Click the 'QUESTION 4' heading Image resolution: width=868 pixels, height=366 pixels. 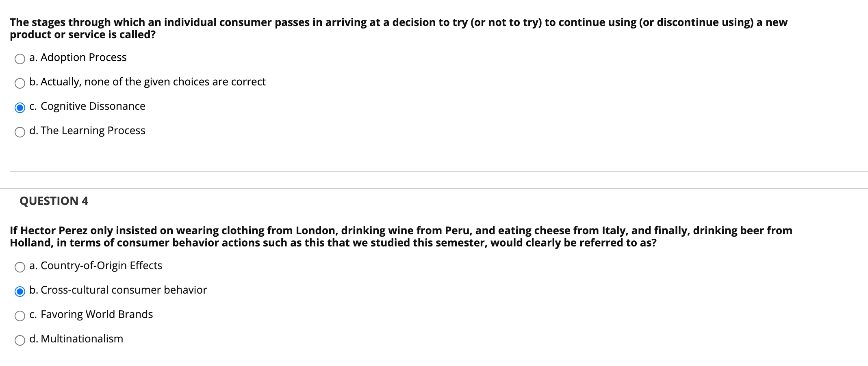click(x=54, y=201)
